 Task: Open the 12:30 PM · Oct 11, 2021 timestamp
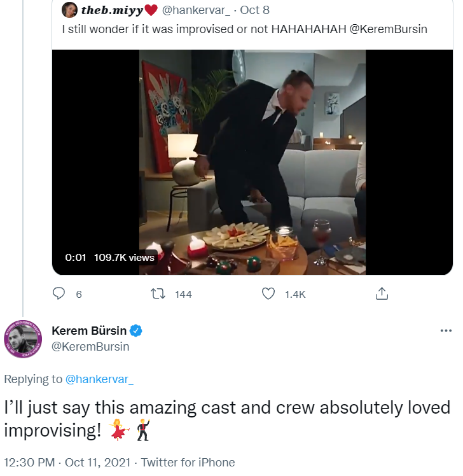tap(67, 463)
